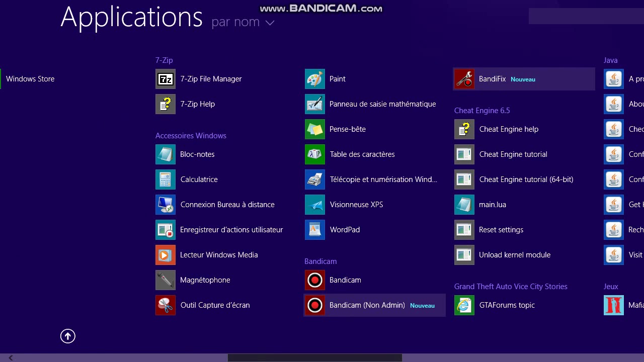
Task: Click the 'Paint' text label
Action: click(x=338, y=79)
